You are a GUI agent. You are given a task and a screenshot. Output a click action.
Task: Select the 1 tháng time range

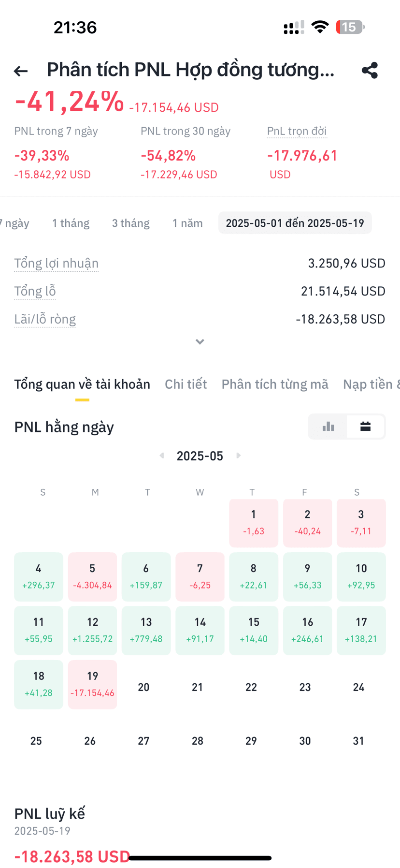71,223
